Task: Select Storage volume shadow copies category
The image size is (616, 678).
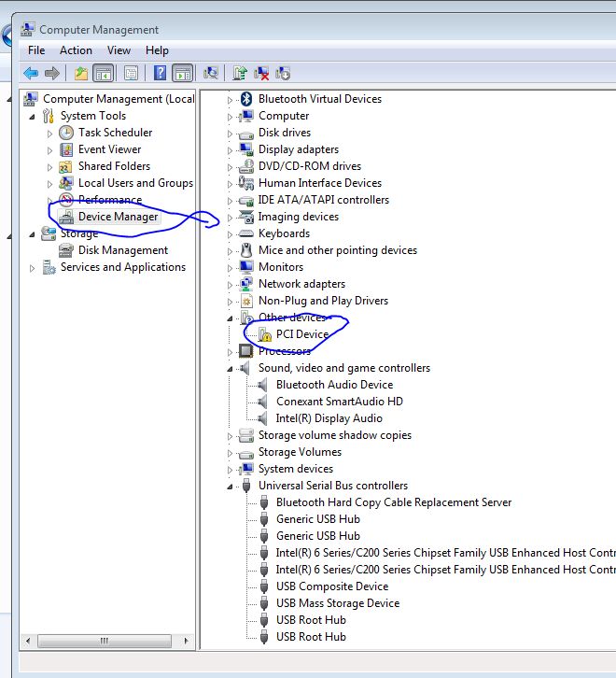Action: [x=334, y=435]
